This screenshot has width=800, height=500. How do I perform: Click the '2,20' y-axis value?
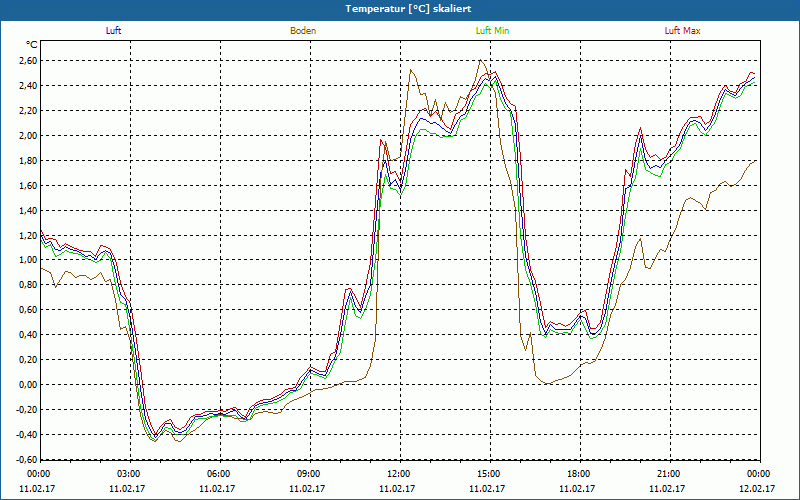click(29, 111)
